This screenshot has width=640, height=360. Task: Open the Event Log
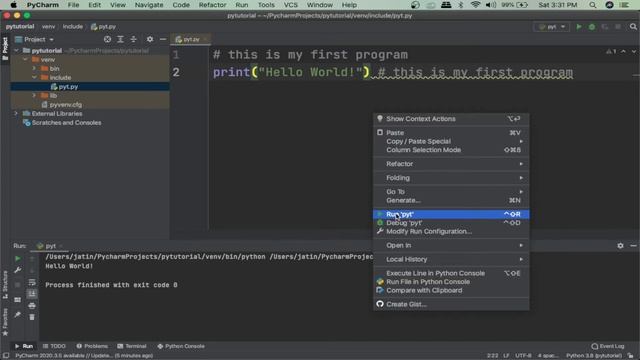(608, 346)
